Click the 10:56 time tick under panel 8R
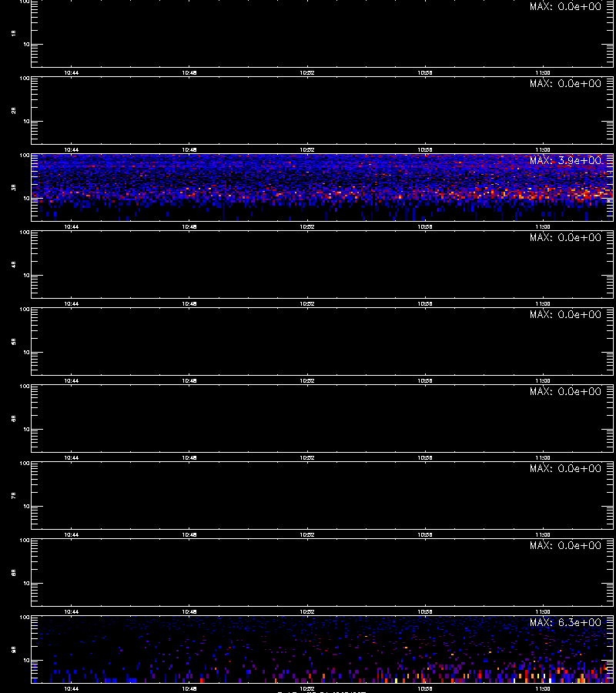Screen dimensions: 616x693 pyautogui.click(x=425, y=611)
